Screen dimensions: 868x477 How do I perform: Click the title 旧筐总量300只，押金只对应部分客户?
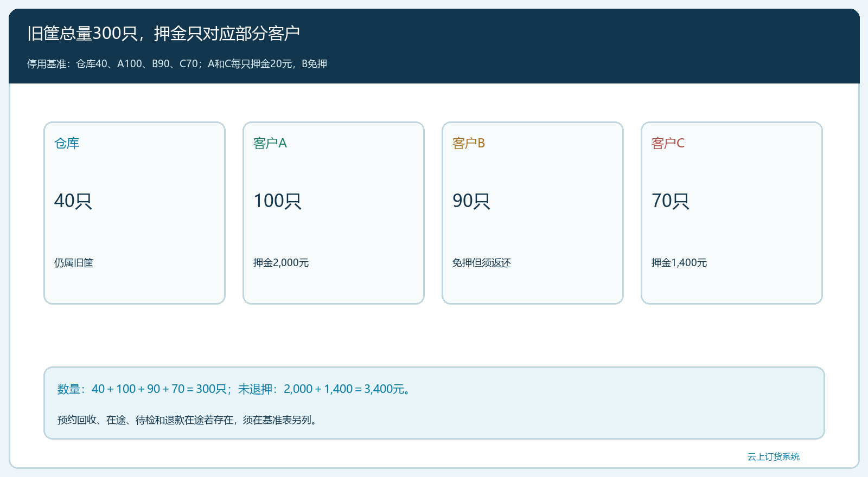[x=163, y=34]
